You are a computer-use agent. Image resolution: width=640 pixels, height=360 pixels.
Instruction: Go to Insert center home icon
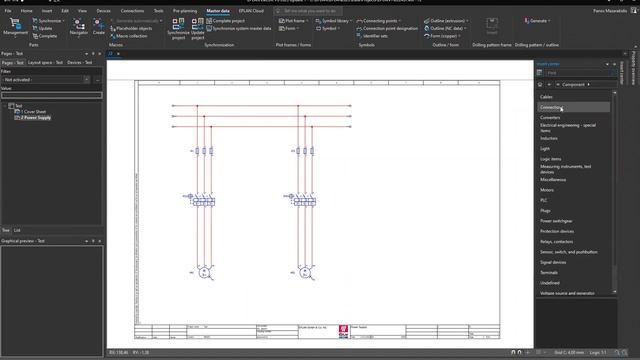tap(540, 84)
